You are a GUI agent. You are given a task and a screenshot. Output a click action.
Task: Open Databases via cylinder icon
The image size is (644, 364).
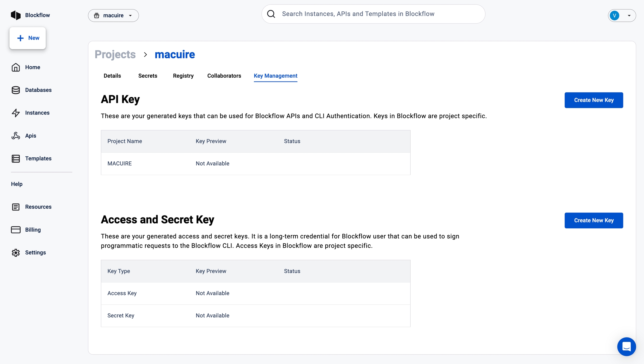[x=16, y=90]
